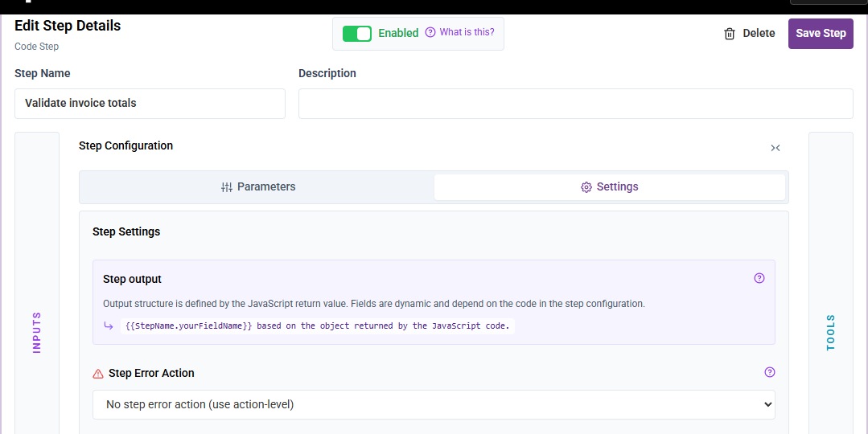Save the step
Viewport: 868px width, 434px height.
tap(821, 33)
